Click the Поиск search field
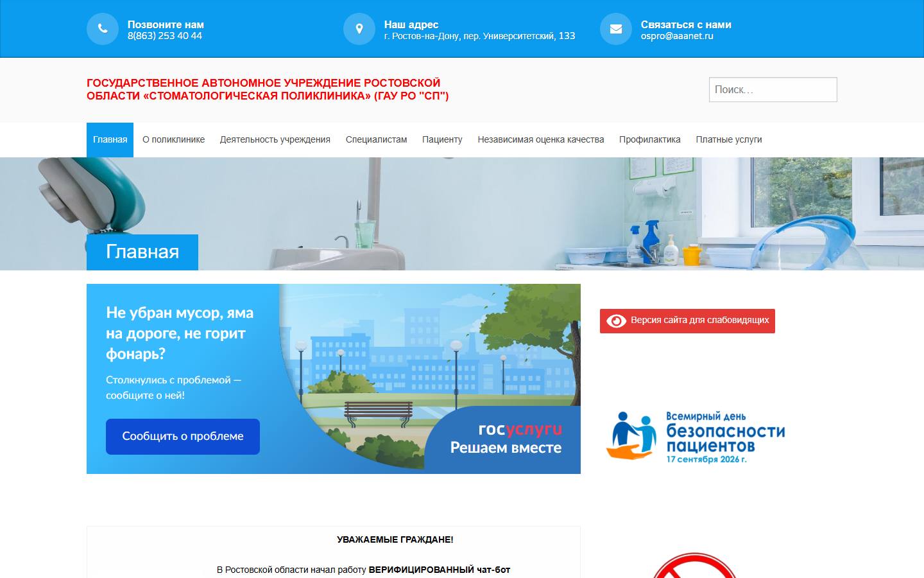 point(773,89)
